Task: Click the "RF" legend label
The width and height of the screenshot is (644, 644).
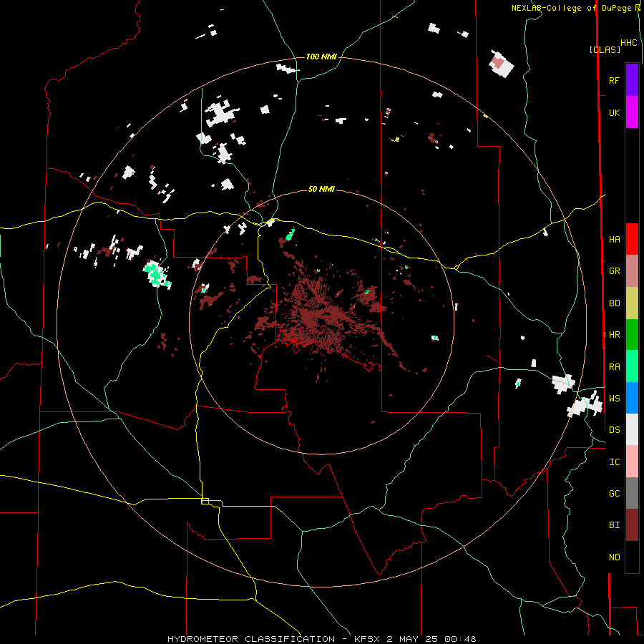Action: [x=614, y=80]
